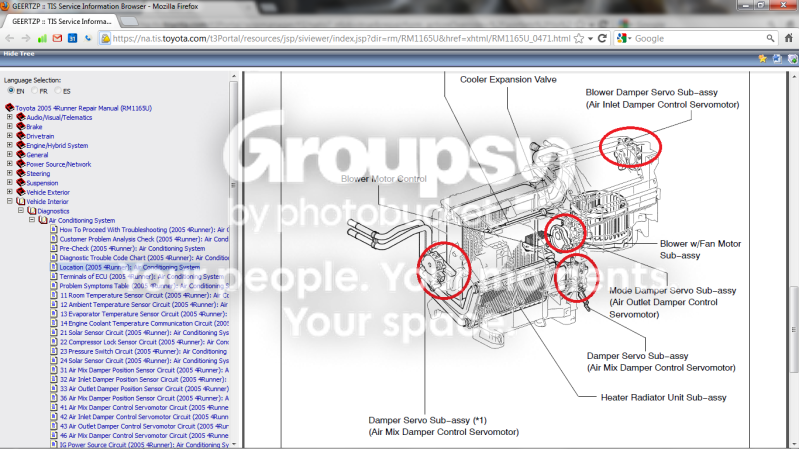Open the address bar history dropdown arrow

tap(591, 39)
